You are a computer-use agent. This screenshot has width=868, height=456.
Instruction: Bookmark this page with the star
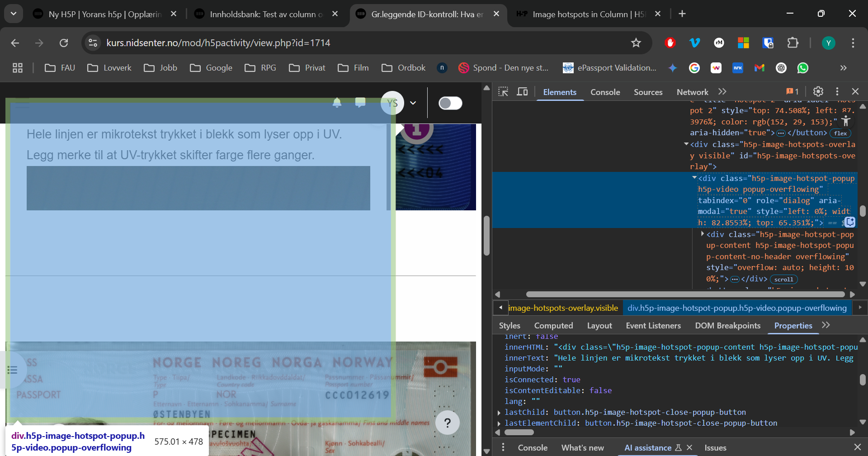click(x=636, y=43)
